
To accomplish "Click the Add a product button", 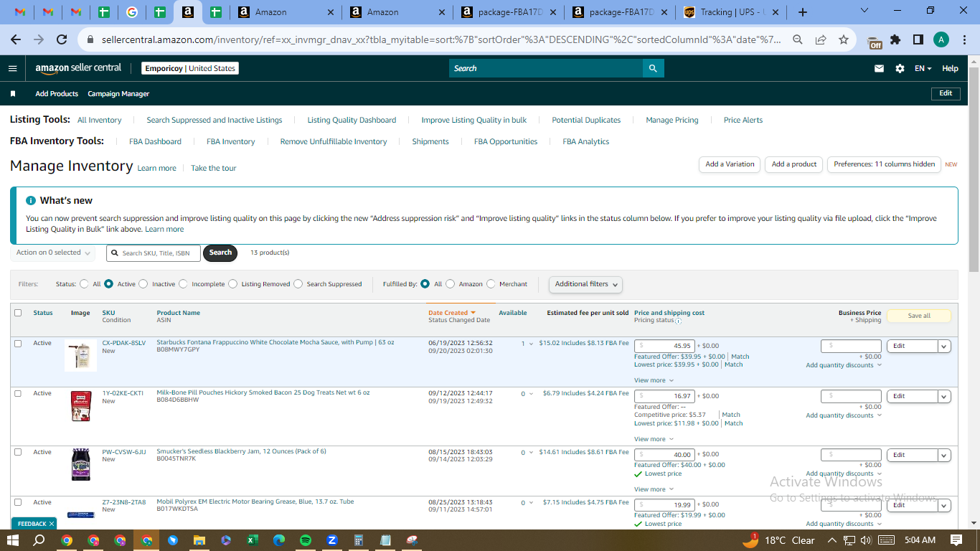I will pos(794,164).
